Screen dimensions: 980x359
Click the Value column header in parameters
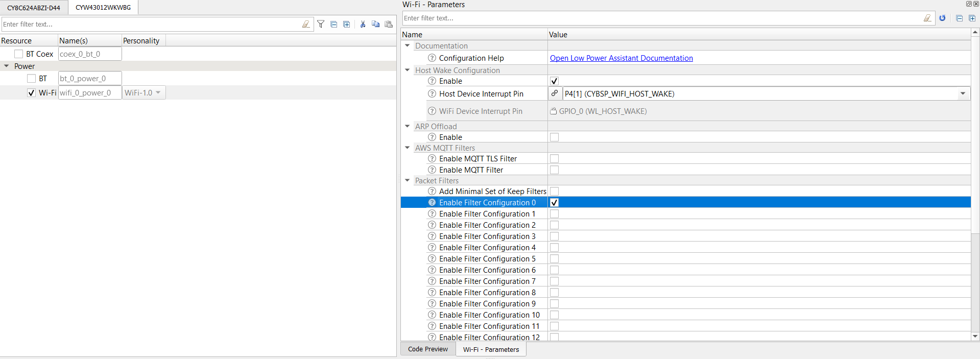click(x=759, y=34)
